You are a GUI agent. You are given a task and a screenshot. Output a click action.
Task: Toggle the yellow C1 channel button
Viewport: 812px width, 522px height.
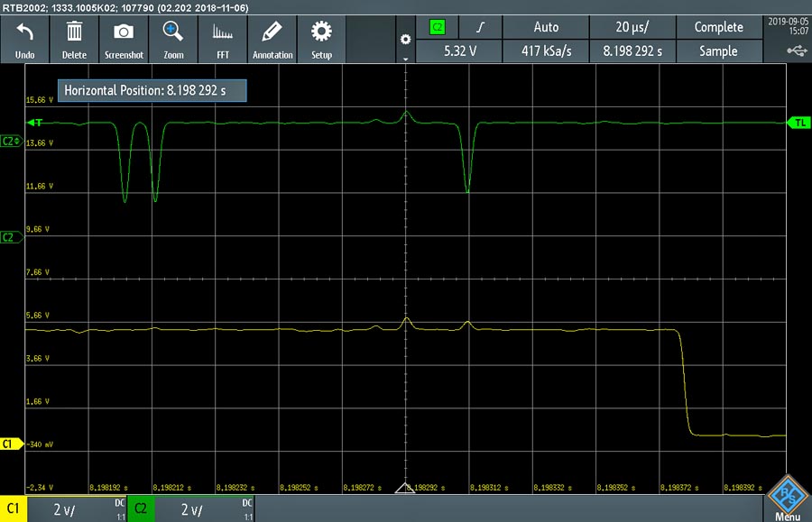[14, 508]
